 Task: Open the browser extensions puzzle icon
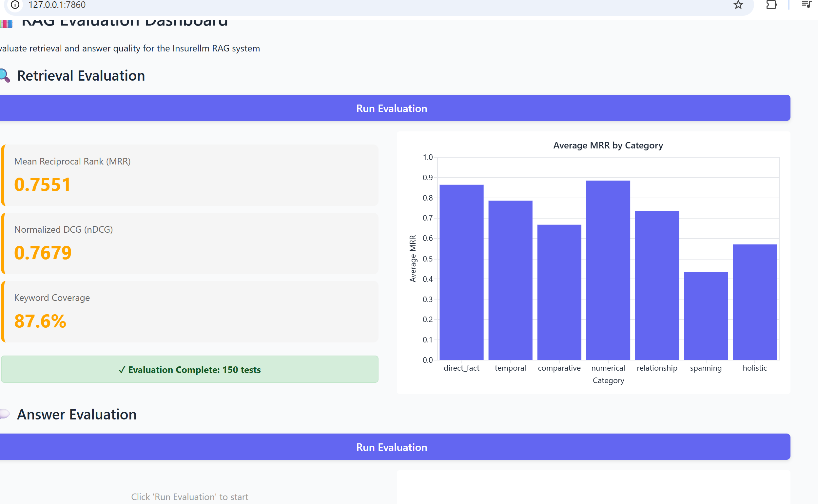(x=771, y=5)
